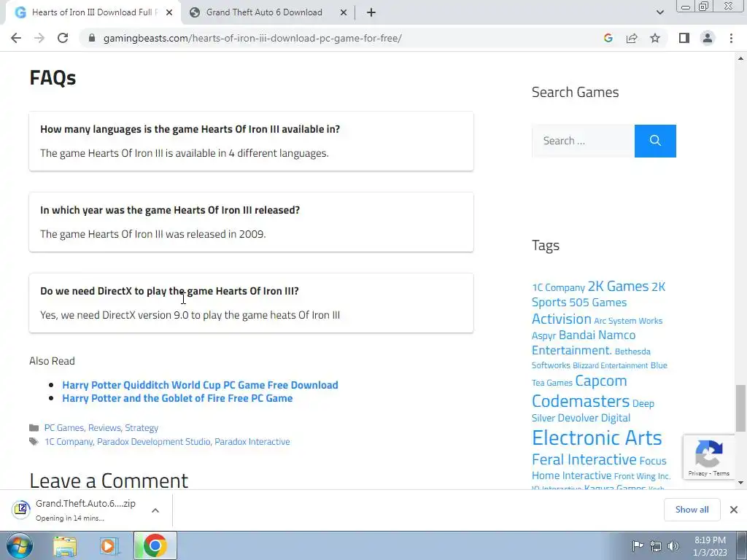Click the scrollbar down arrow
Image resolution: width=747 pixels, height=560 pixels.
740,483
